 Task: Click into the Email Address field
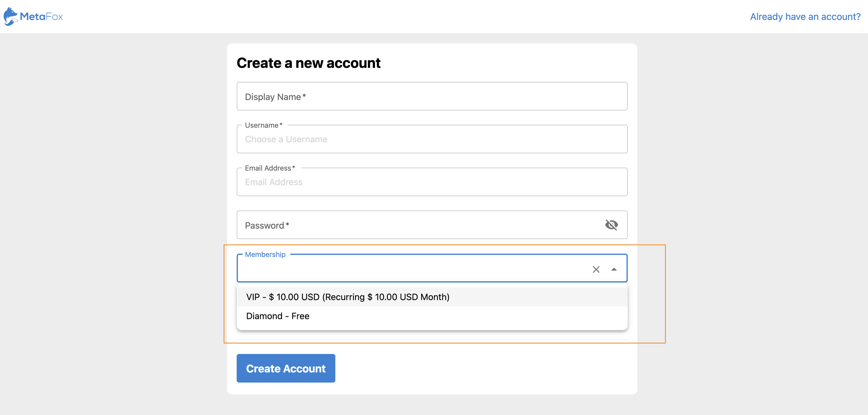tap(431, 182)
